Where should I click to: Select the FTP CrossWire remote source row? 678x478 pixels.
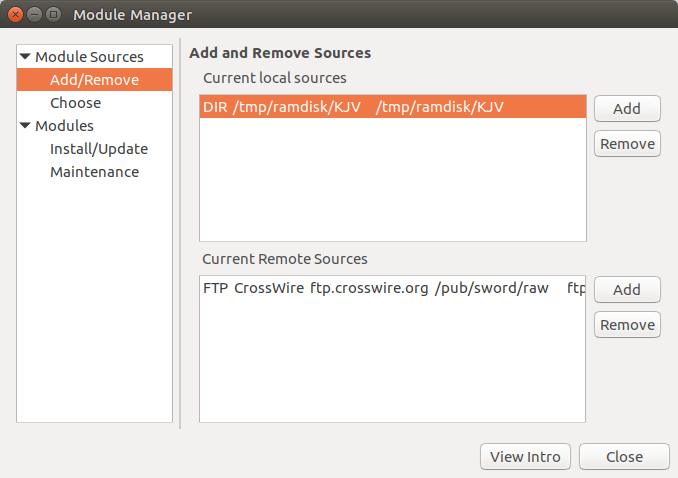pos(392,288)
